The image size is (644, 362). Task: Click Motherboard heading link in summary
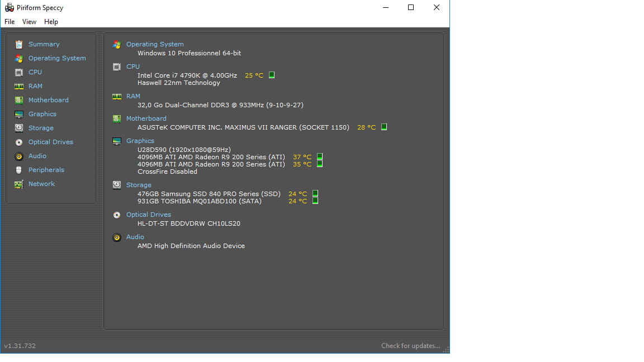(x=146, y=118)
